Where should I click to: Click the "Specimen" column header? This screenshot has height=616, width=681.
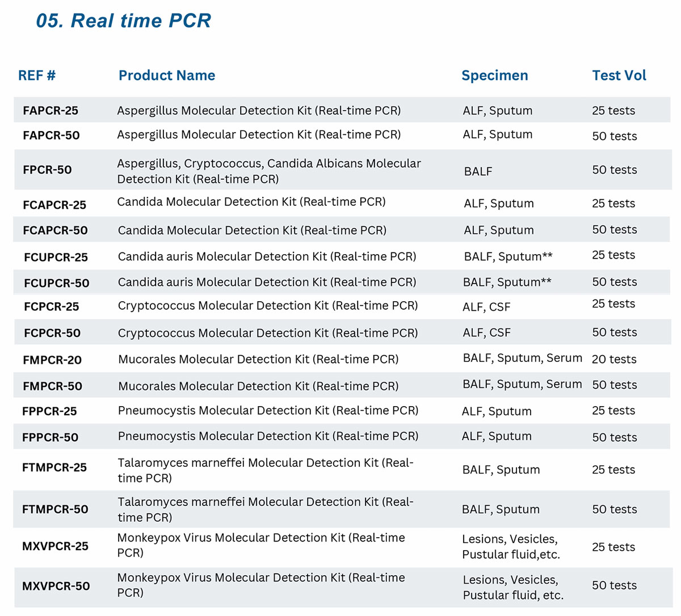pyautogui.click(x=494, y=75)
